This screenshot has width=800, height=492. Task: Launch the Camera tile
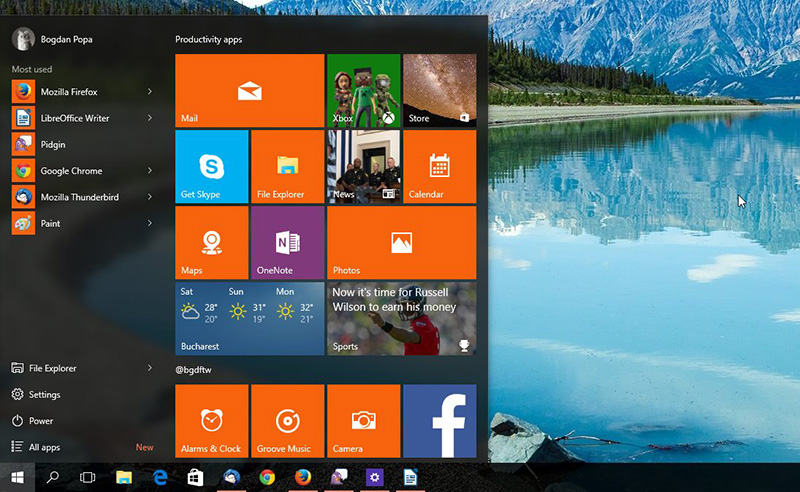364,421
